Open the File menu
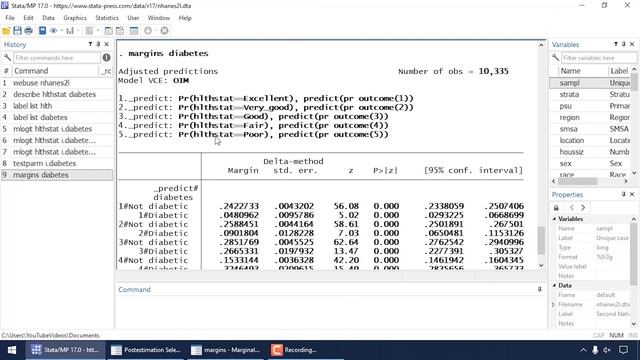This screenshot has width=640, height=360. pyautogui.click(x=10, y=18)
